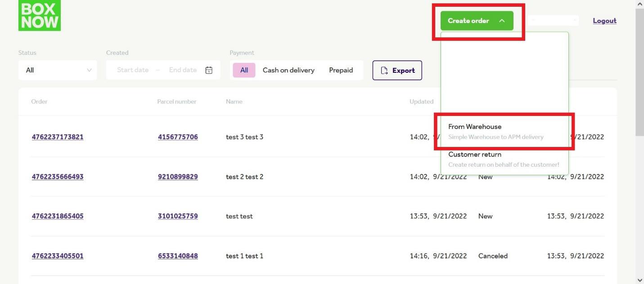Collapse the Create order dropdown
Screen dimensions: 644x284
click(x=477, y=21)
